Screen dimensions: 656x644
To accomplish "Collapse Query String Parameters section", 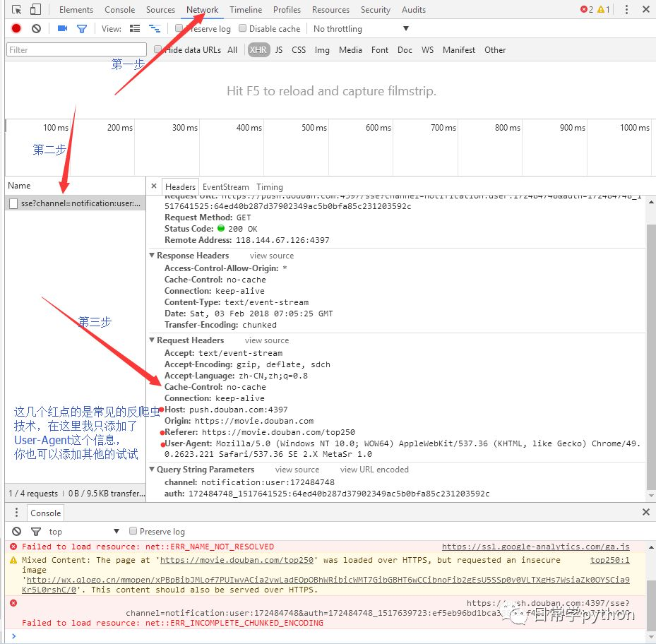I will tap(153, 469).
